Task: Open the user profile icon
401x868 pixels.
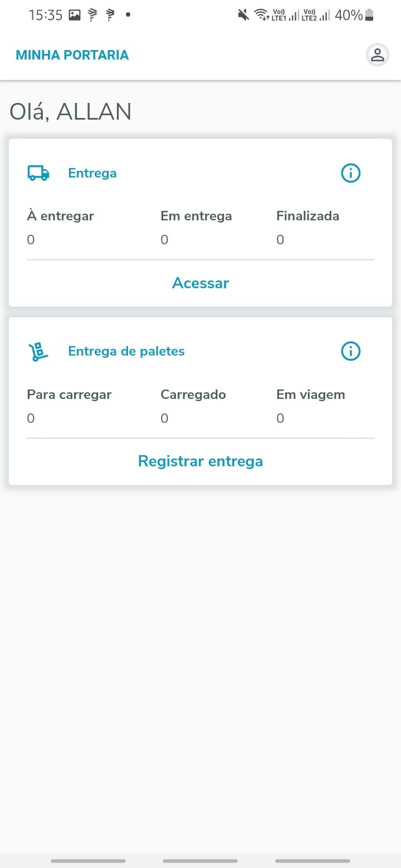Action: click(x=378, y=55)
